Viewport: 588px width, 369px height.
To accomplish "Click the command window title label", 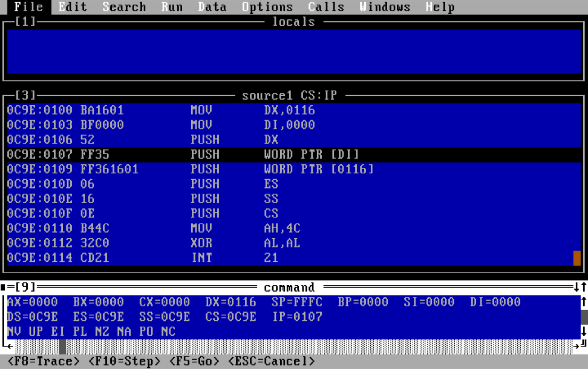I will (x=290, y=288).
